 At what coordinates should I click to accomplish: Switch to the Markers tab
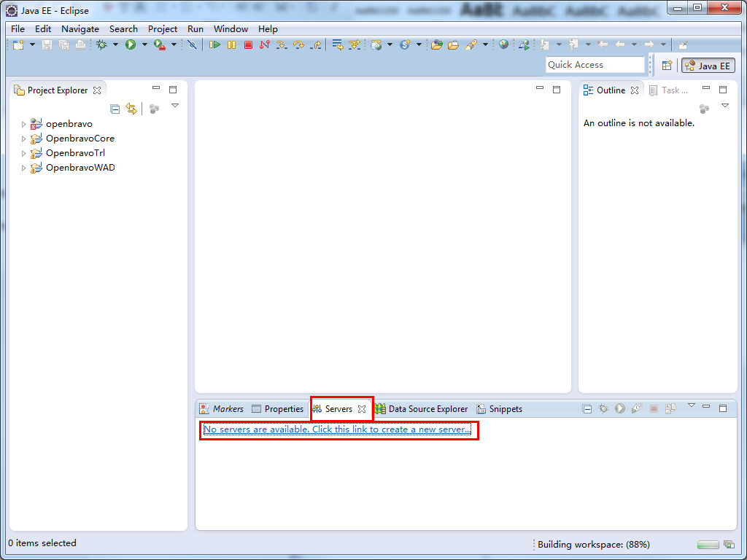[x=222, y=409]
